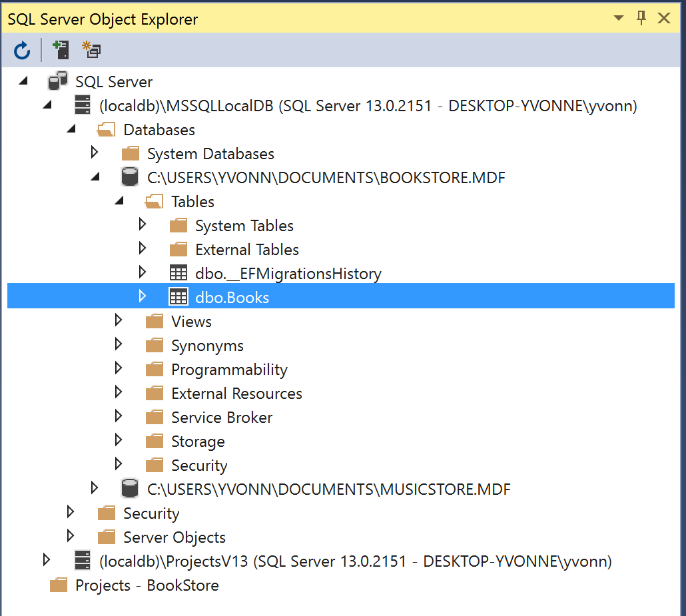Toggle auto-hide using the pin icon
Viewport: 686px width, 616px height.
click(641, 18)
